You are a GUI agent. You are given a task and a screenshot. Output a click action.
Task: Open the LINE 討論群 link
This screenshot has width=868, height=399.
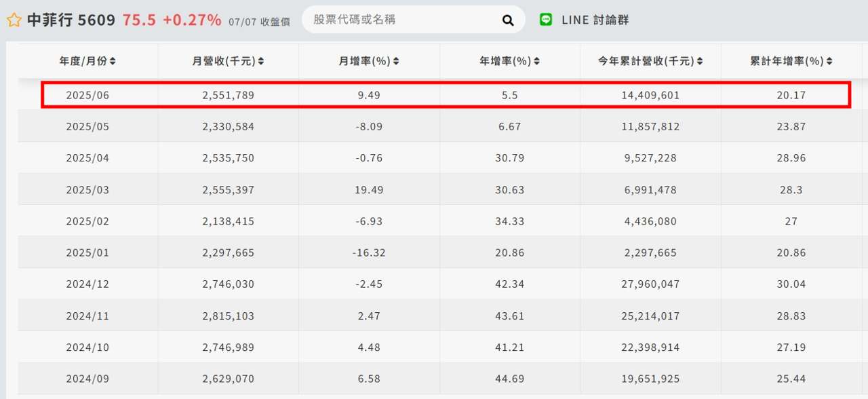pos(595,20)
